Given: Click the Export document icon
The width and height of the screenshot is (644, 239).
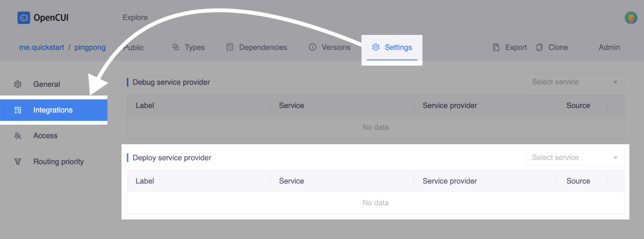Looking at the screenshot, I should point(496,47).
